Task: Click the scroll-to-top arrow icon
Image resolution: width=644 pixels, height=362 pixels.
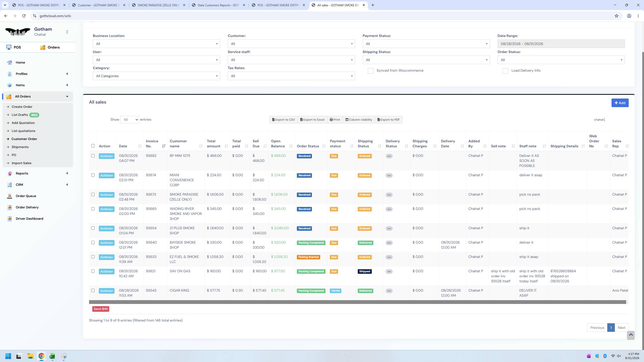Action: pos(631,335)
